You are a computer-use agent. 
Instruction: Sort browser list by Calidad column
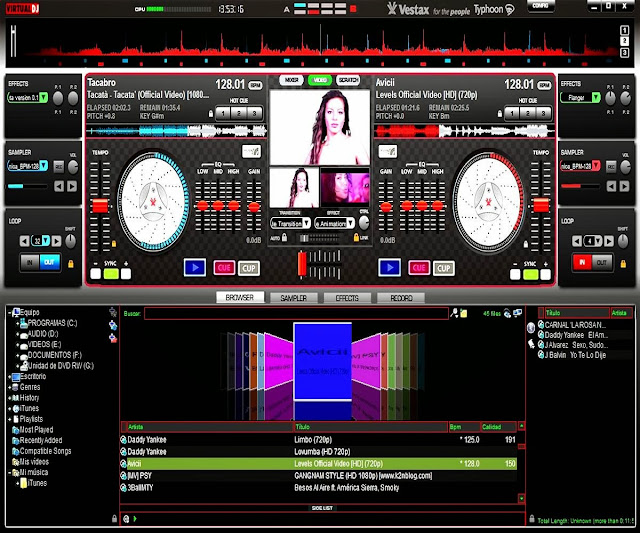[x=499, y=427]
